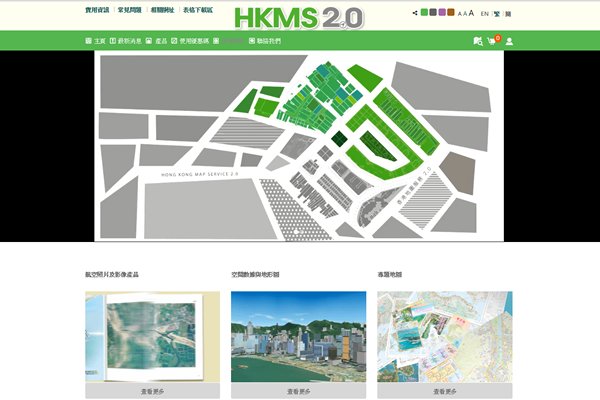Select the dark grey theme color swatch
The width and height of the screenshot is (600, 400).
pos(433,12)
